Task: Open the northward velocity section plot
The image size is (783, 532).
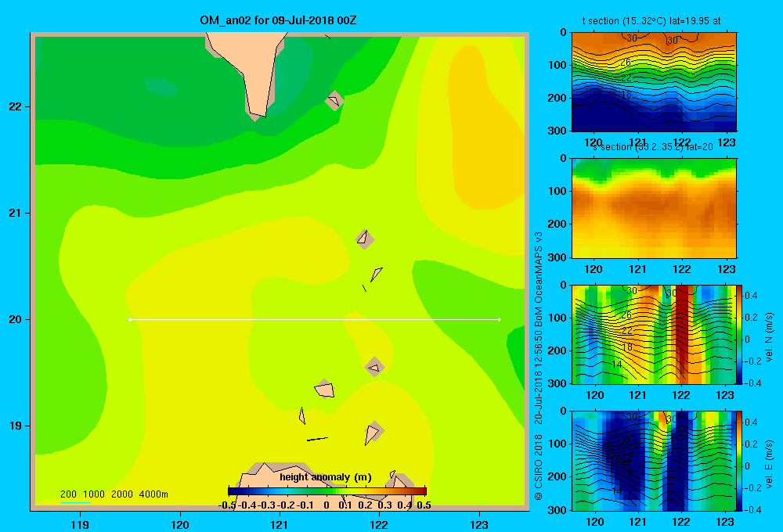Action: pos(654,334)
